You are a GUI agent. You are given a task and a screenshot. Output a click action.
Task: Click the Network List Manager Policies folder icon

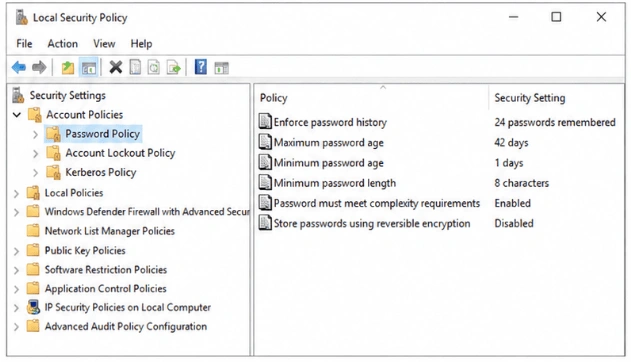tap(33, 231)
